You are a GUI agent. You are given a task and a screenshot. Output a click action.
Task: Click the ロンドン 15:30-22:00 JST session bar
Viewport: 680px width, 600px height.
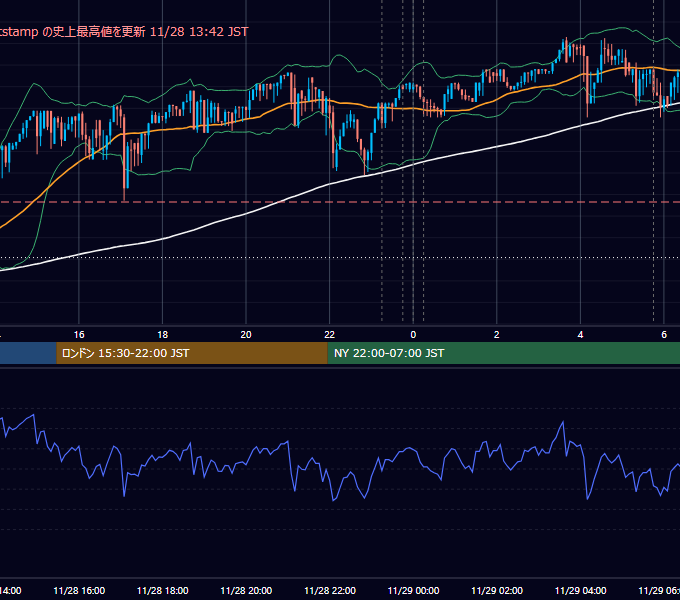click(x=192, y=353)
